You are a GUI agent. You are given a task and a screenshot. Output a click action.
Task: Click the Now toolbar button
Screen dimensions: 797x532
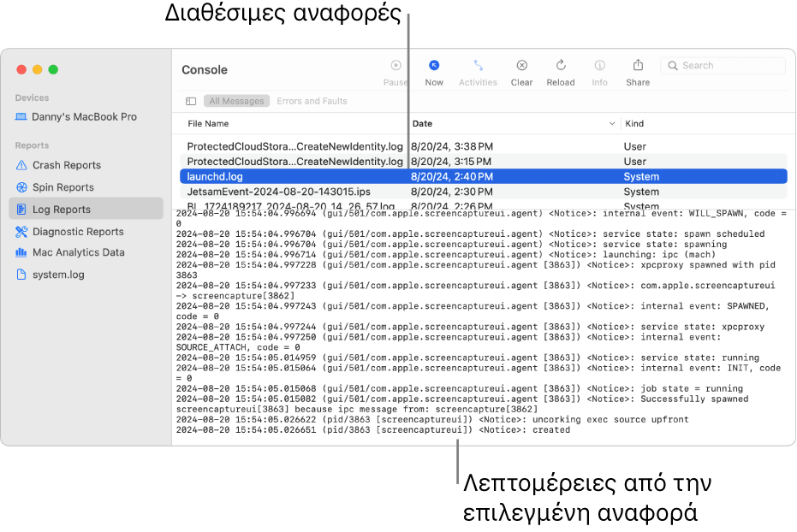tap(434, 73)
